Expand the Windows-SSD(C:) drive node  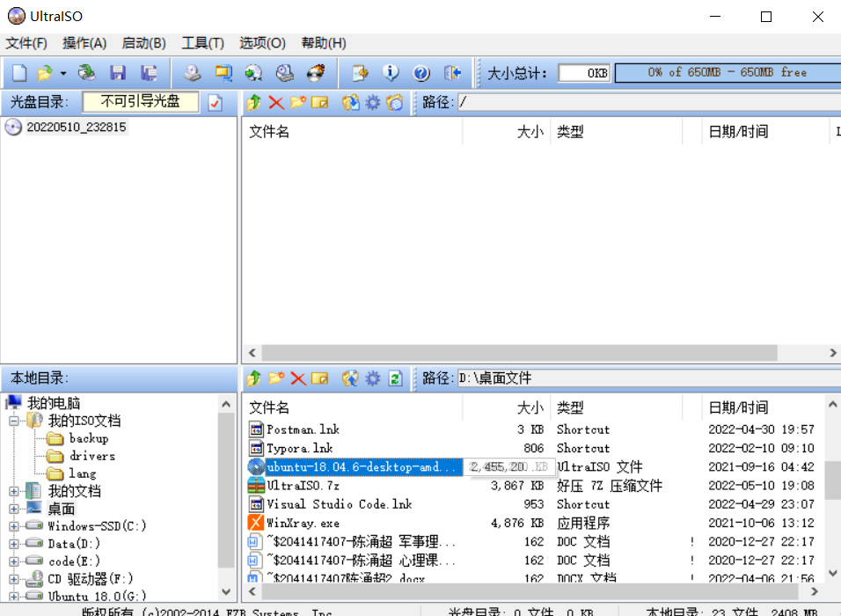(x=14, y=526)
